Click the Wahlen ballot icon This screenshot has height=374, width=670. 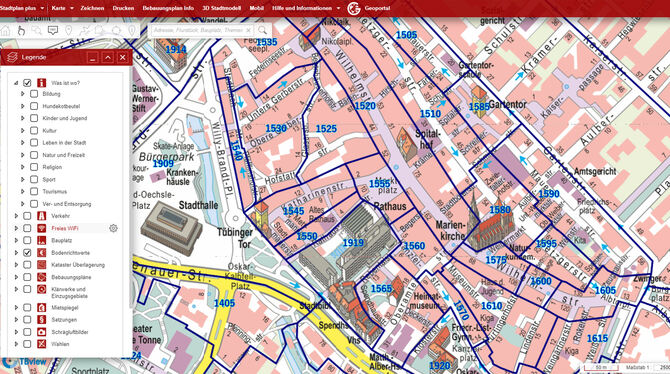41,344
